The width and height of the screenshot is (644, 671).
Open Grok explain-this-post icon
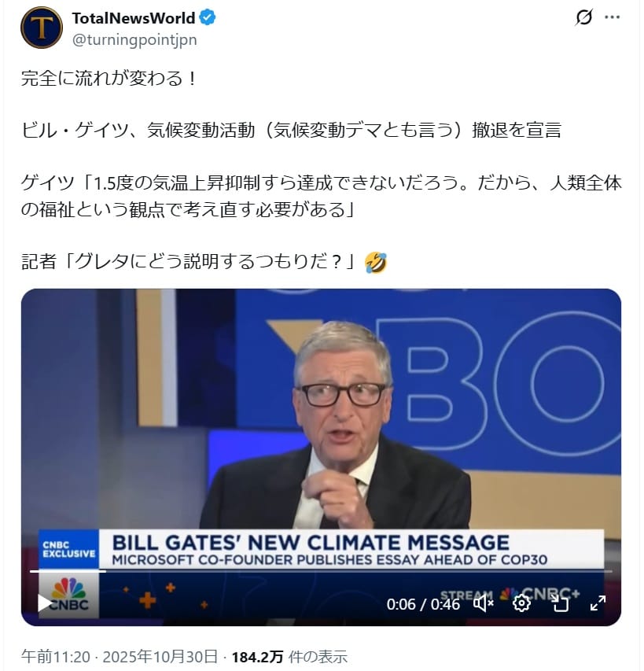coord(583,17)
